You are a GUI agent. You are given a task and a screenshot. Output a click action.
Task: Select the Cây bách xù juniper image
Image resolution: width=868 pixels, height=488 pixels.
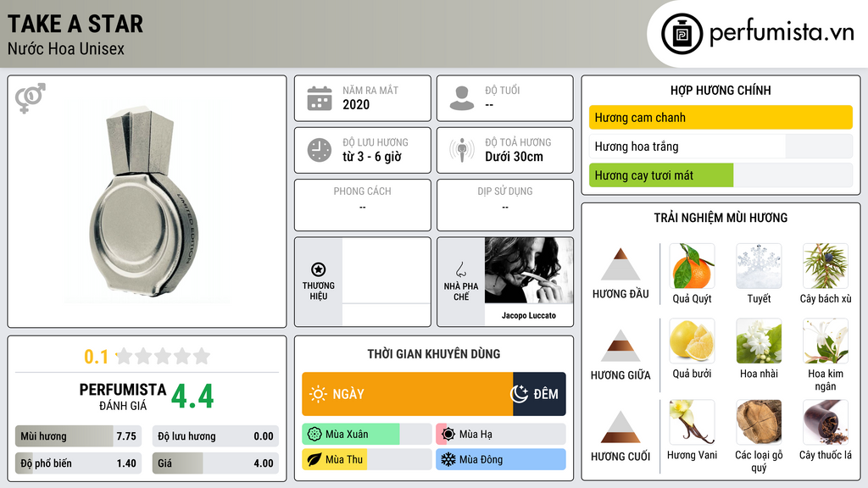826,266
